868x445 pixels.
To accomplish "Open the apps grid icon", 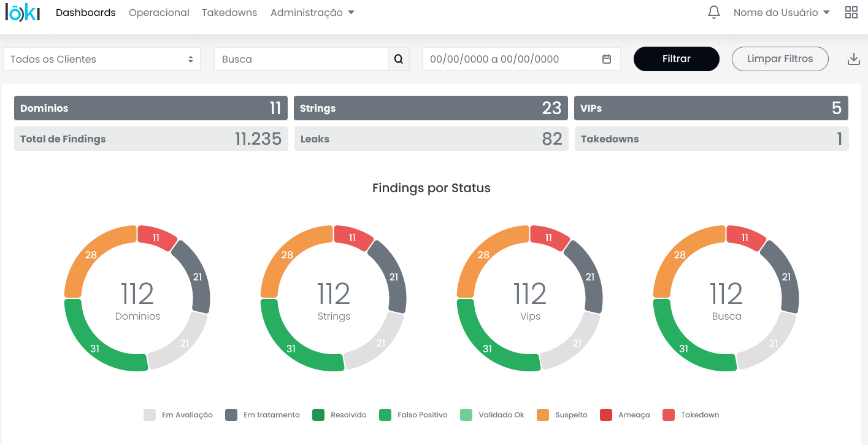I will pyautogui.click(x=851, y=12).
